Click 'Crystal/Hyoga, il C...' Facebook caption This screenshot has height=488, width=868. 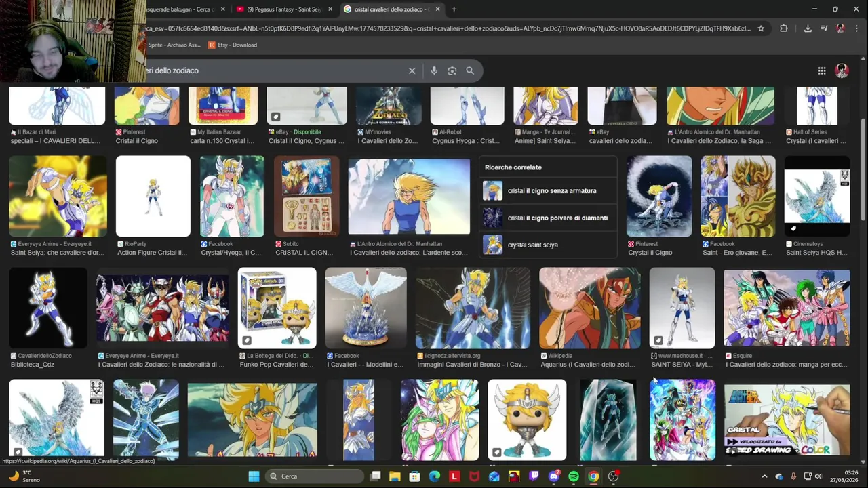click(x=231, y=253)
